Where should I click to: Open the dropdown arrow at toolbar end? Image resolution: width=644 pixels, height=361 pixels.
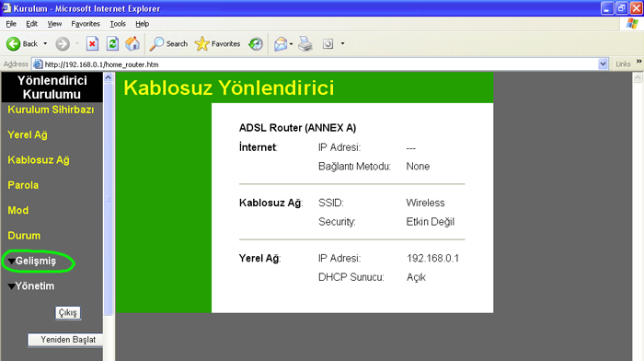pyautogui.click(x=342, y=43)
